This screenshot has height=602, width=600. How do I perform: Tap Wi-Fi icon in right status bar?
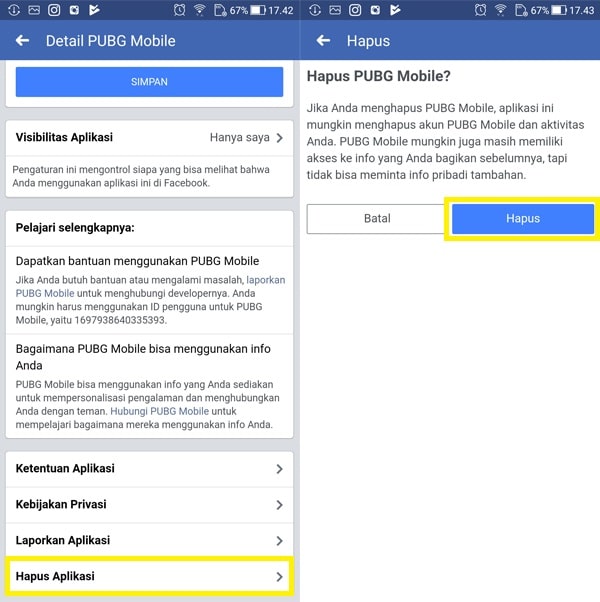[500, 10]
